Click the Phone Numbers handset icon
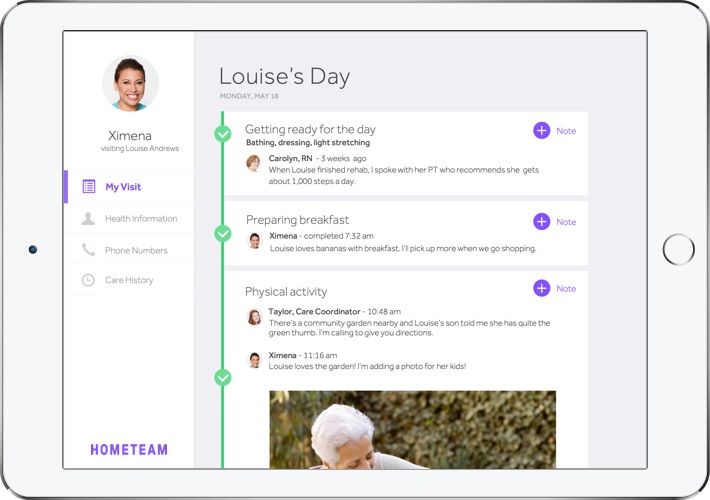 pyautogui.click(x=89, y=250)
